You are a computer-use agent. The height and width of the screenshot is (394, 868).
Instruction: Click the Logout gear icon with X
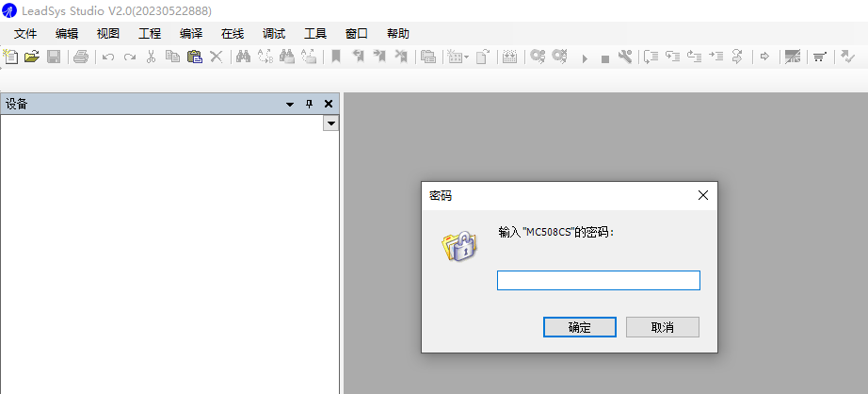559,57
